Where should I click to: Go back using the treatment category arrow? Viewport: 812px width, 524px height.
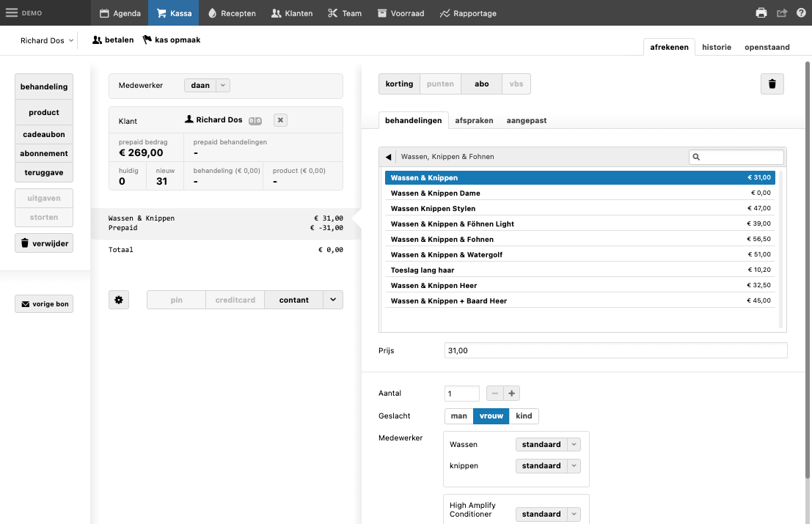(x=388, y=157)
